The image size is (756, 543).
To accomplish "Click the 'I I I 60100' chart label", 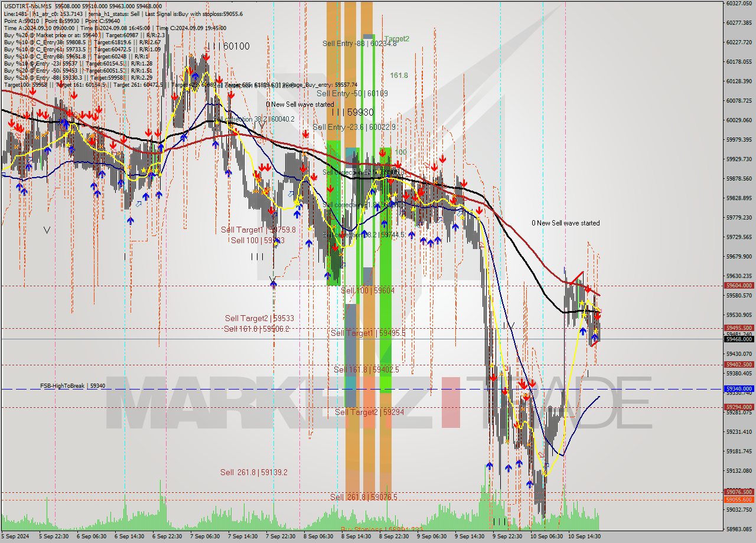I will point(227,46).
